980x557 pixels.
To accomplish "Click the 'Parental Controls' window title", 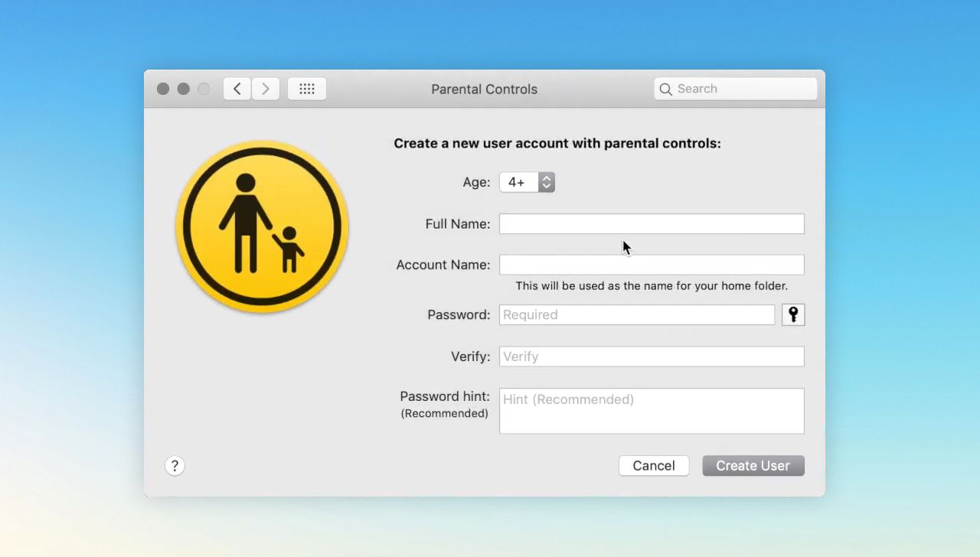I will pos(485,90).
